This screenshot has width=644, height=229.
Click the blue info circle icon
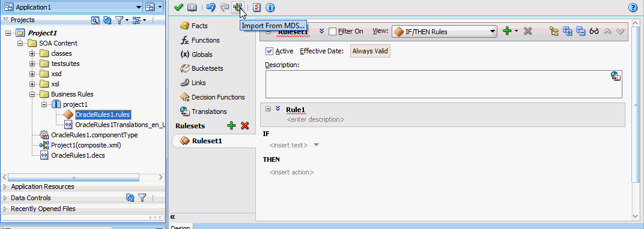click(270, 7)
